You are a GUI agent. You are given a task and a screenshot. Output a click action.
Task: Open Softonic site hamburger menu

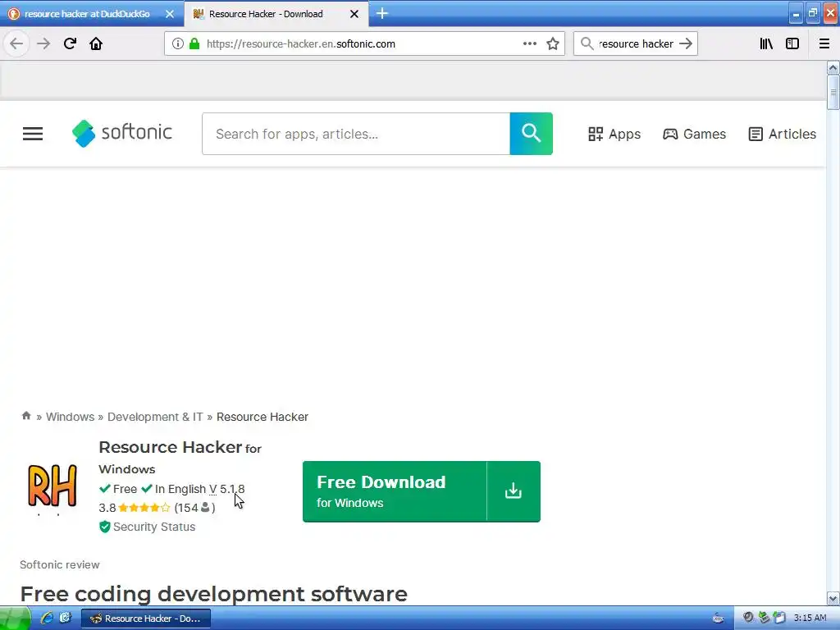(x=33, y=134)
